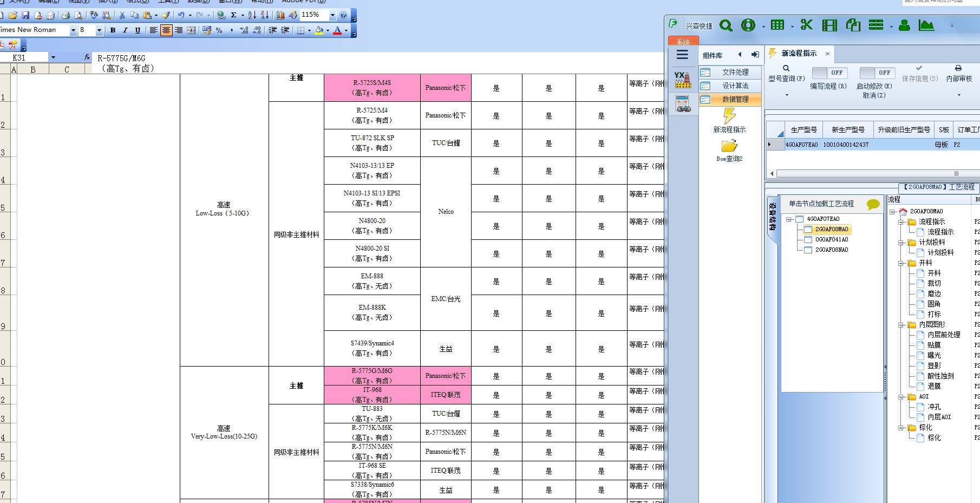
Task: Click the Font Color red A
Action: coord(337,30)
